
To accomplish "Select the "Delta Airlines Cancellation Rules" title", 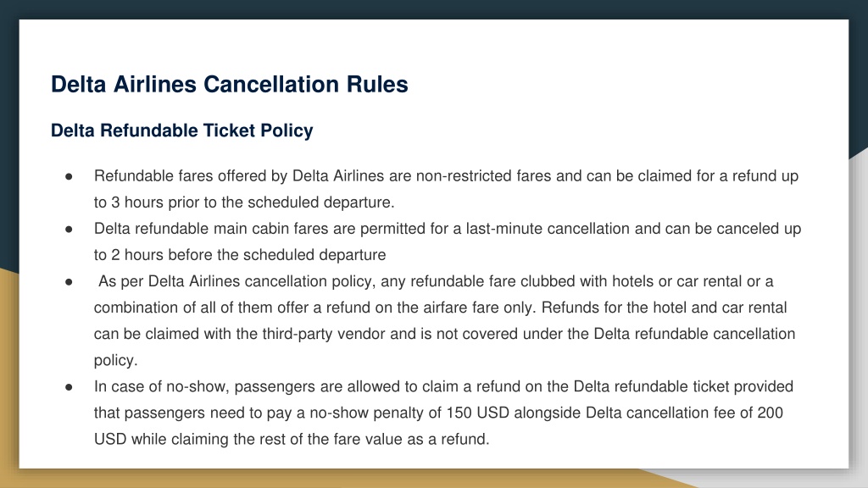I will (x=229, y=84).
